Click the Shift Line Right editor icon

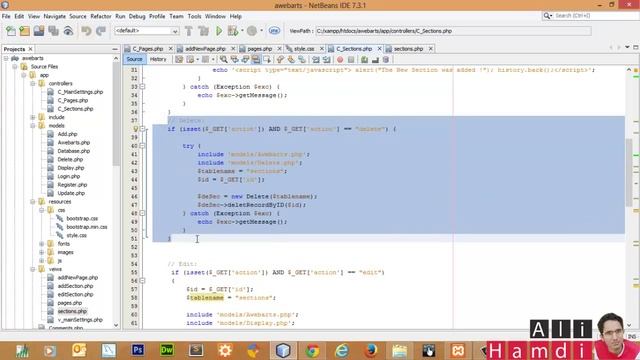[327, 60]
